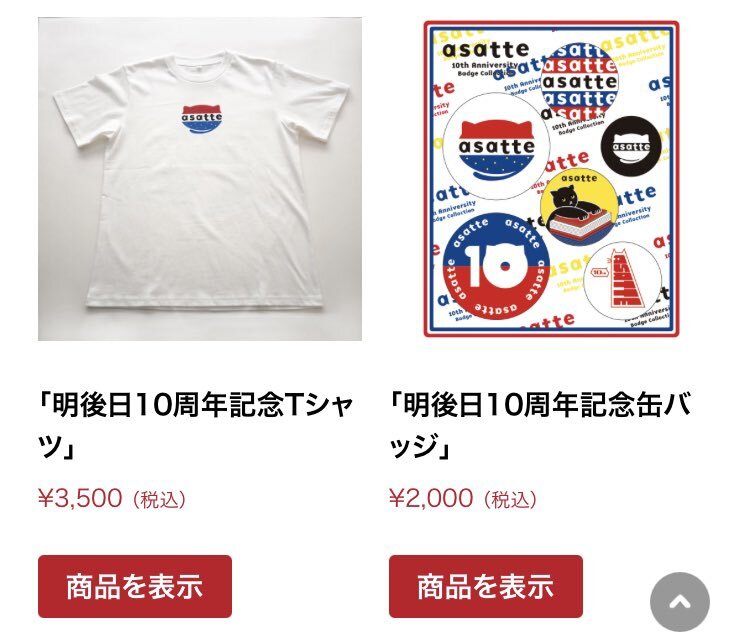
Task: Click the ¥3,500 price text
Action: 80,498
